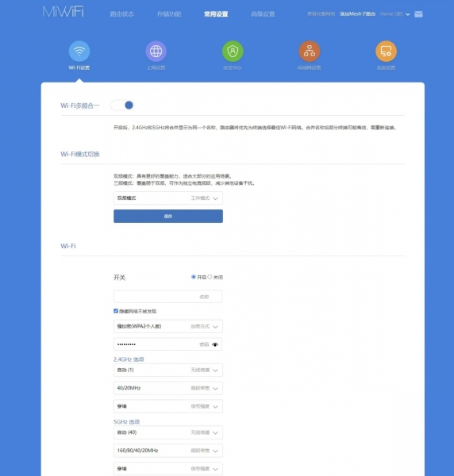Expand the dual-band working mode dropdown
Viewport: 454px width, 476px height.
[x=168, y=198]
